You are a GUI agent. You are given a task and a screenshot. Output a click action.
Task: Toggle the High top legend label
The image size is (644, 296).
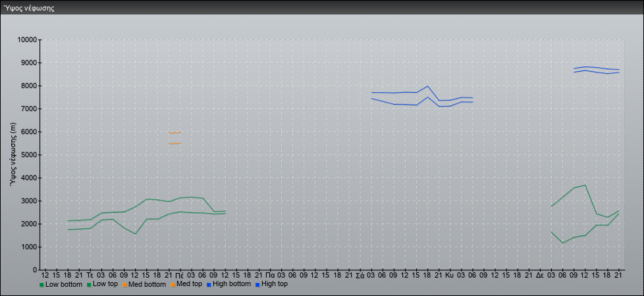275,284
